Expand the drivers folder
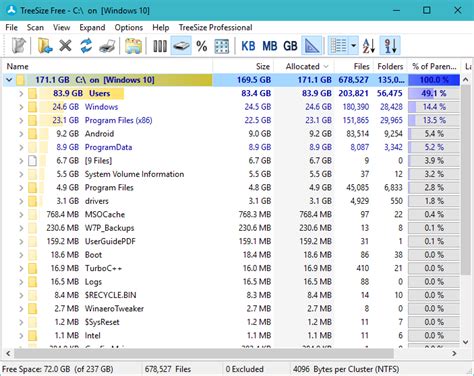Viewport: 474px width, 376px height. tap(21, 201)
